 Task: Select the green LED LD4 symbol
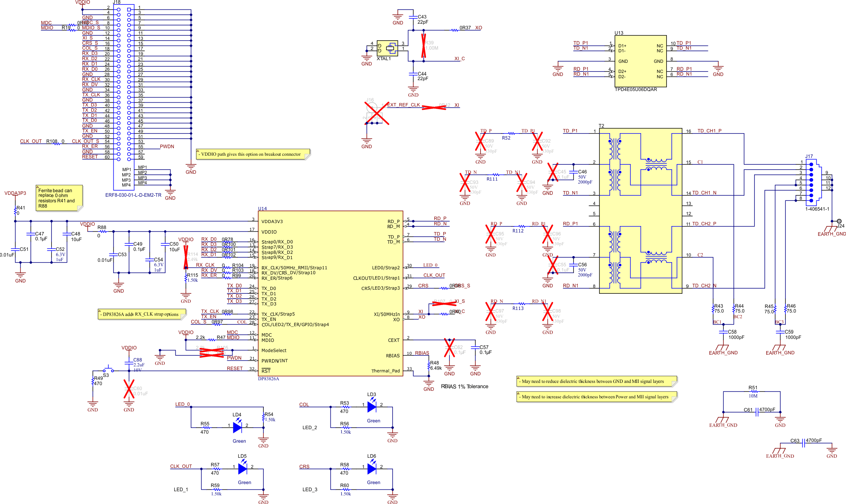pos(237,428)
